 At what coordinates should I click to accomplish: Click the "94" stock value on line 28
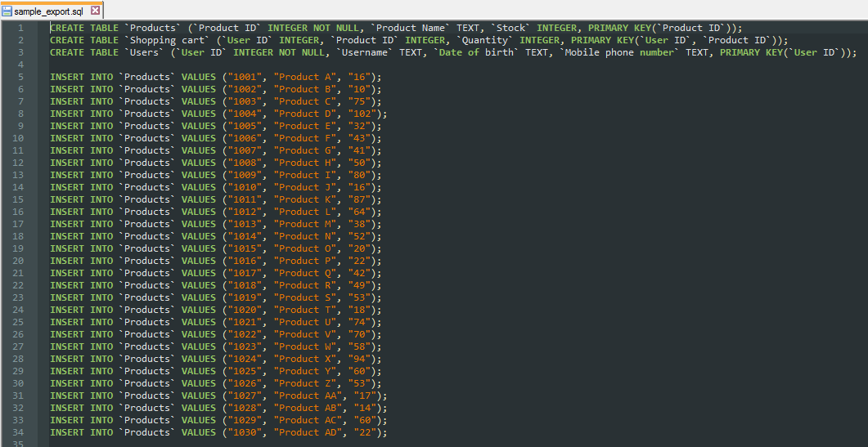(x=359, y=359)
